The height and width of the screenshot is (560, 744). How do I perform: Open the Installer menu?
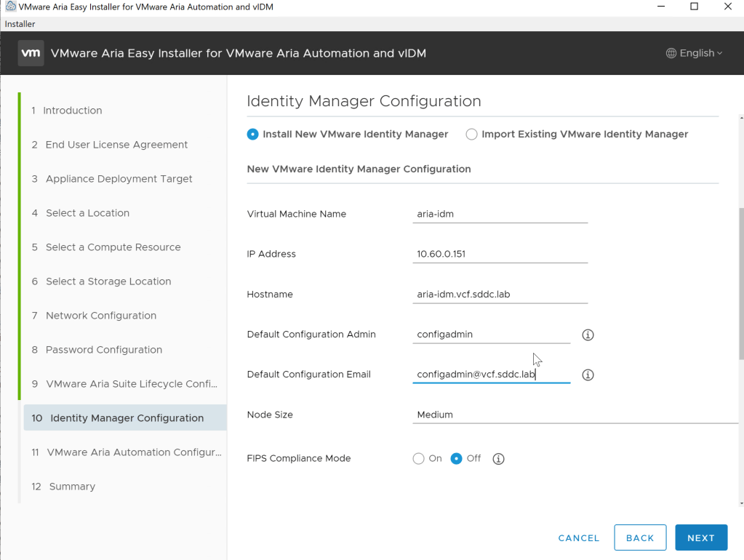(x=20, y=24)
